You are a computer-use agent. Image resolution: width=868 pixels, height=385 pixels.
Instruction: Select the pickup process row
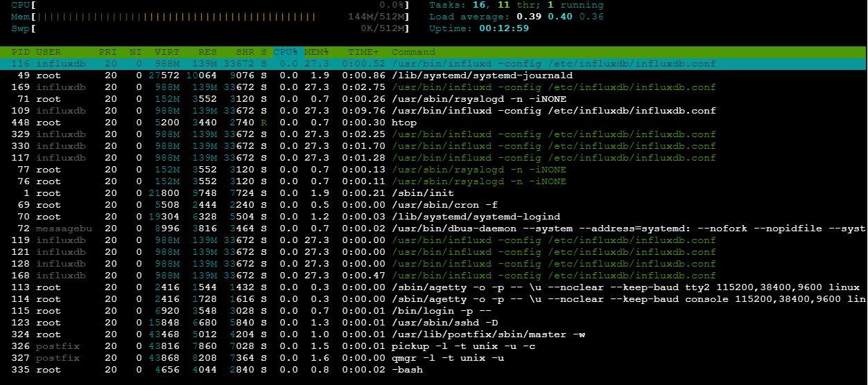click(x=433, y=346)
